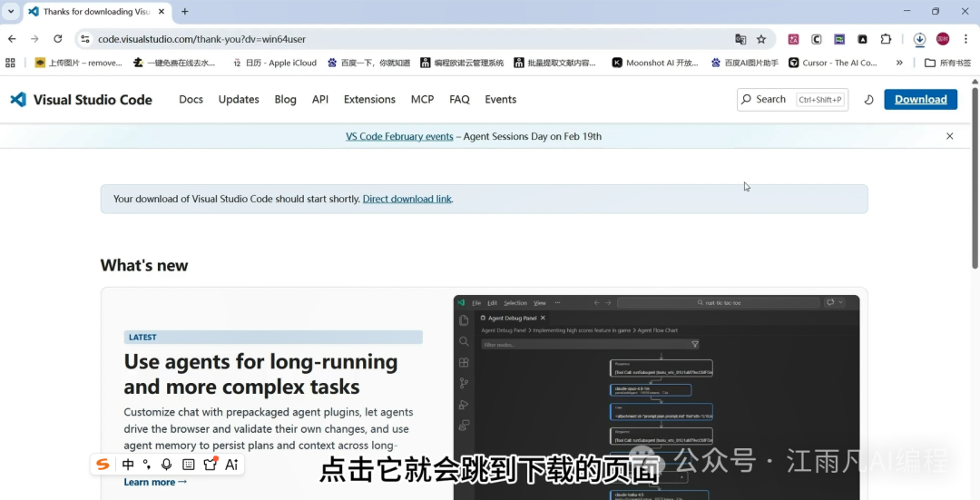Open the tab search dropdown arrow
The width and height of the screenshot is (980, 500).
coord(11,11)
